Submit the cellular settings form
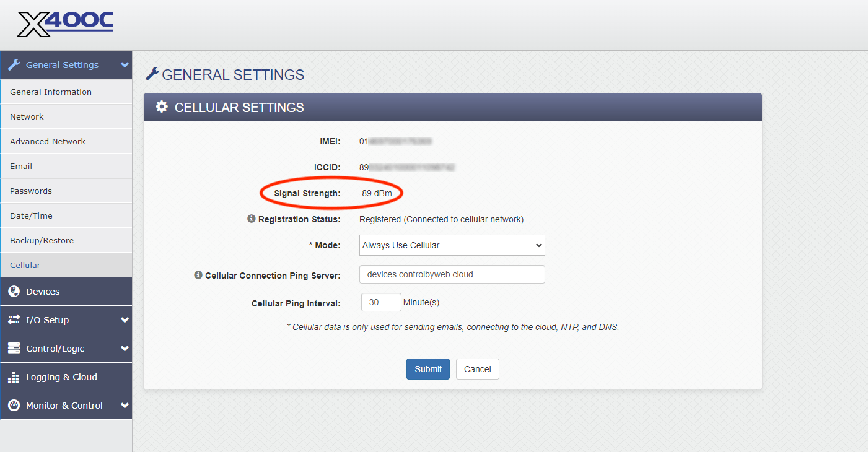 coord(428,368)
